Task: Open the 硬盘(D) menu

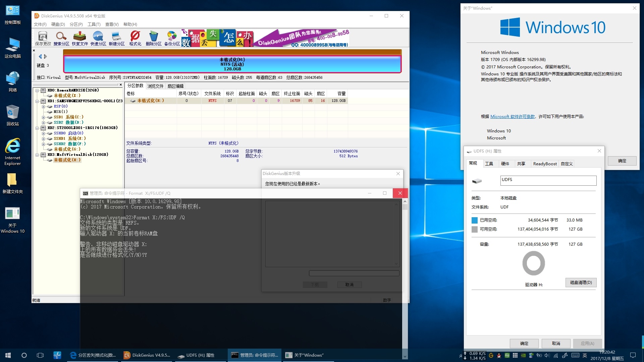Action: click(x=58, y=24)
